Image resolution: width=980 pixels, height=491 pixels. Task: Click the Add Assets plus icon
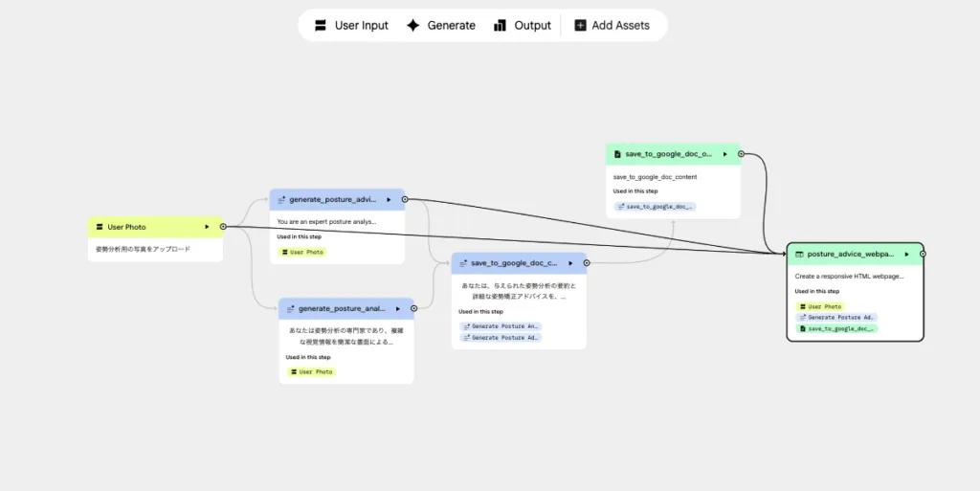(x=580, y=26)
